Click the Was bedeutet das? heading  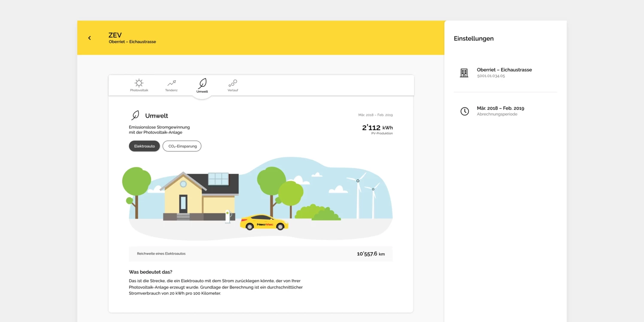(x=151, y=272)
